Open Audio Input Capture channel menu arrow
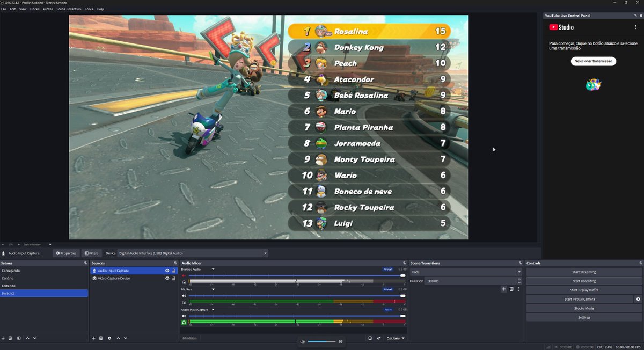 tap(213, 310)
